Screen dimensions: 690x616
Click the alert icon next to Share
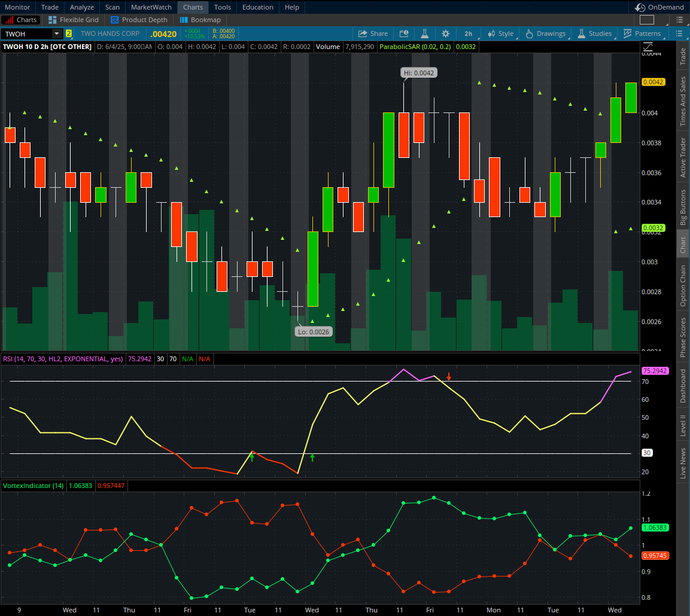(403, 34)
